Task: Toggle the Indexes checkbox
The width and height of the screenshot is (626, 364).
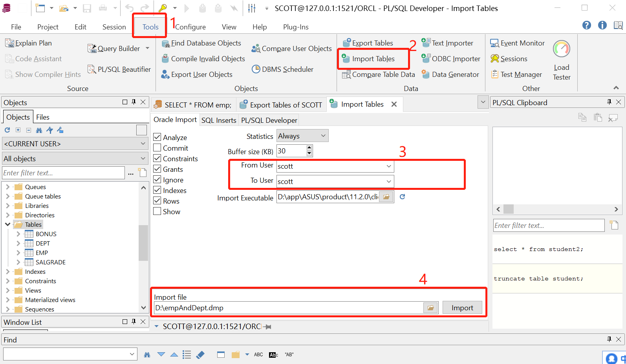Action: [x=157, y=190]
